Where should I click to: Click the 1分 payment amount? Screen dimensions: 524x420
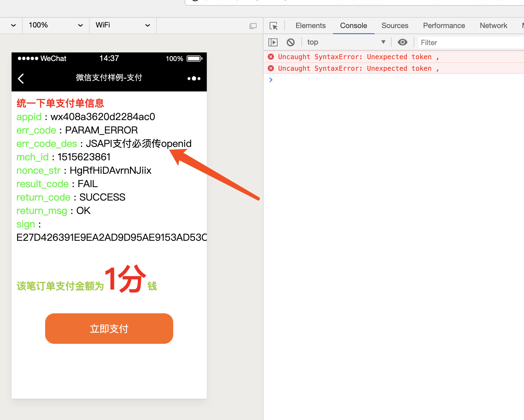point(125,279)
